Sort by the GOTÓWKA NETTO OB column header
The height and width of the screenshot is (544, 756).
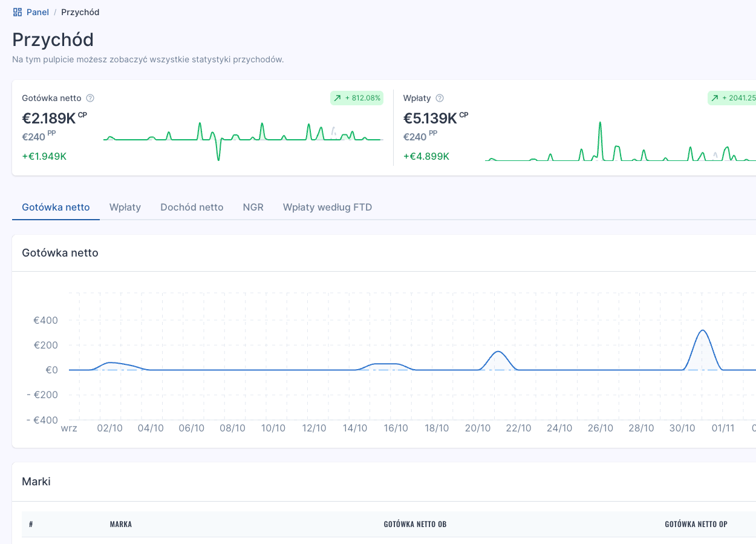pyautogui.click(x=415, y=524)
